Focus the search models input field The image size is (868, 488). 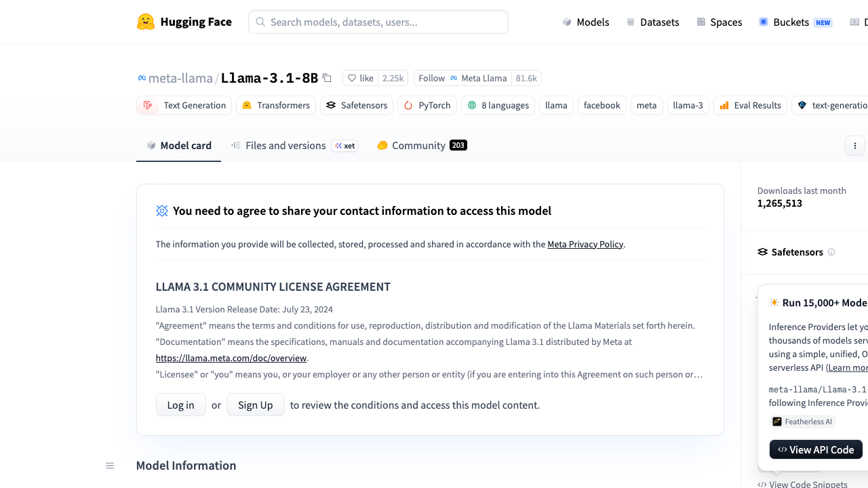click(378, 22)
